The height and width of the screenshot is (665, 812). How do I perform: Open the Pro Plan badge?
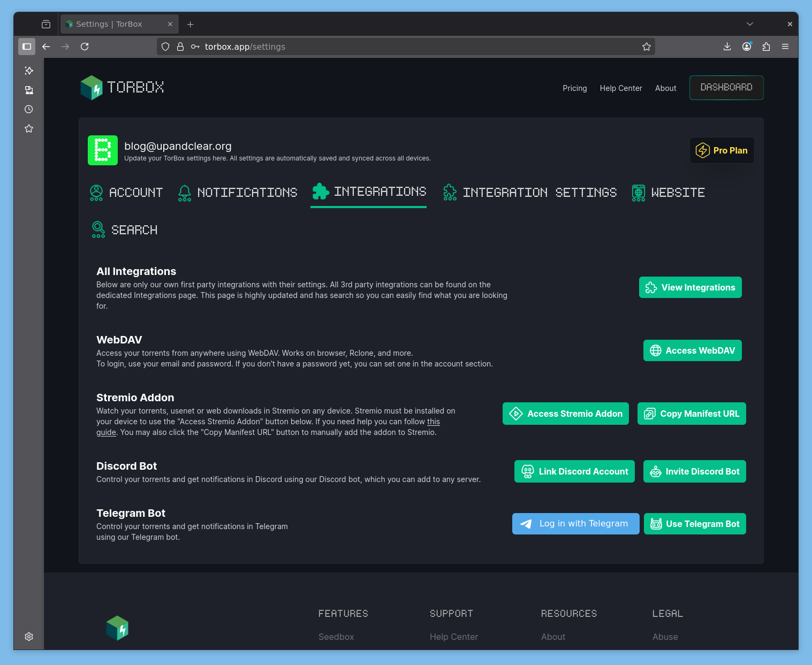(x=722, y=150)
